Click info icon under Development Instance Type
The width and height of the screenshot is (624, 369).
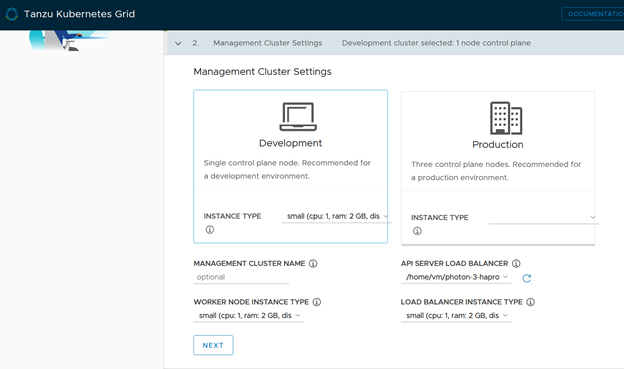(210, 230)
